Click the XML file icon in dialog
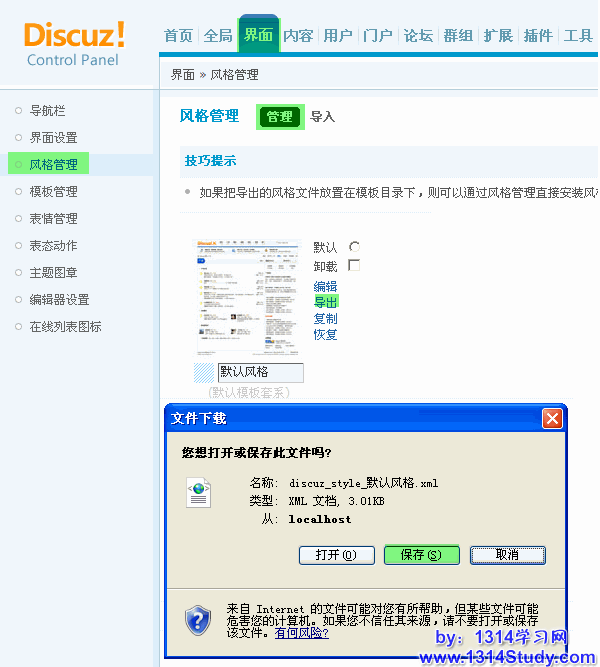600x667 pixels. pyautogui.click(x=199, y=492)
